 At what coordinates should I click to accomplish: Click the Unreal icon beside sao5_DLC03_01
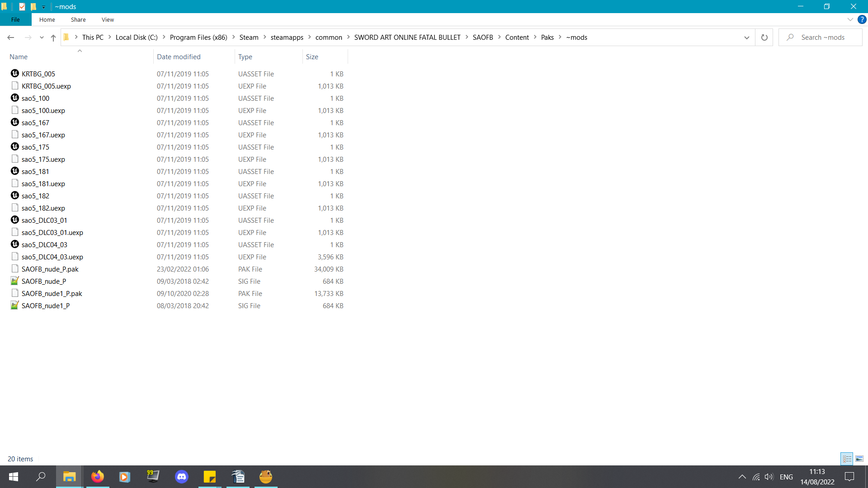pos(15,220)
